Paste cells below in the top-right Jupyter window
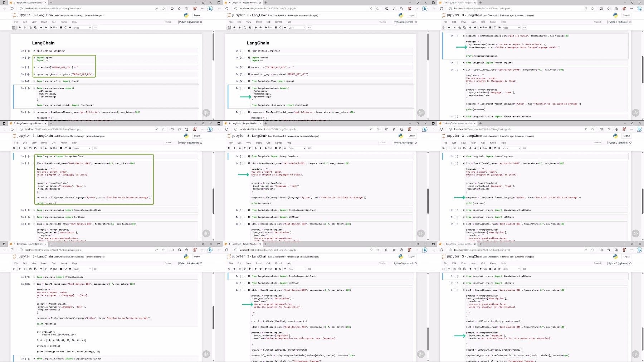 (x=464, y=28)
